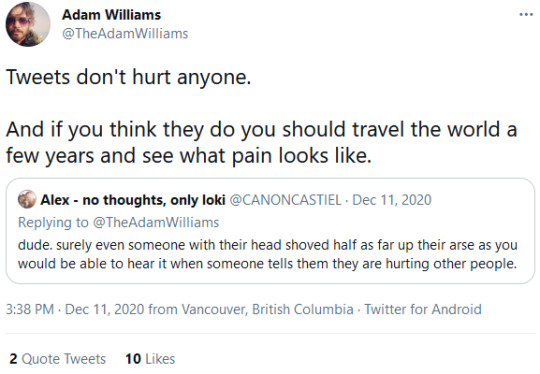Open the three-dot more options menu
This screenshot has width=540, height=374.
526,14
